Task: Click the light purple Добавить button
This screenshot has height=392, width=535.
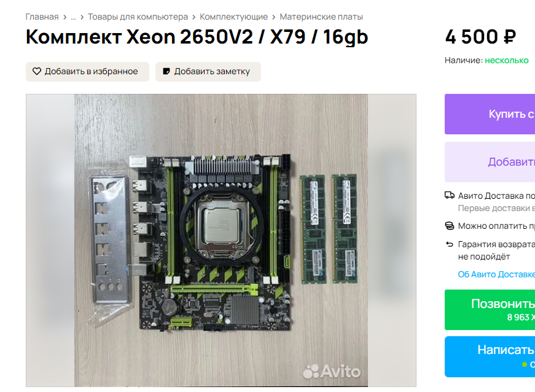Action: click(x=490, y=162)
